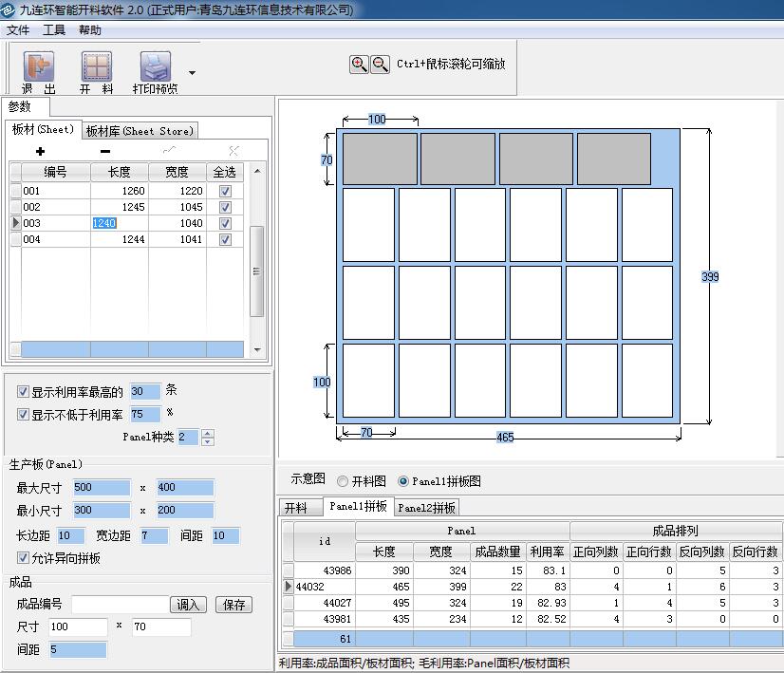Open the 工具 menu
Viewport: 784px width, 673px height.
click(54, 29)
